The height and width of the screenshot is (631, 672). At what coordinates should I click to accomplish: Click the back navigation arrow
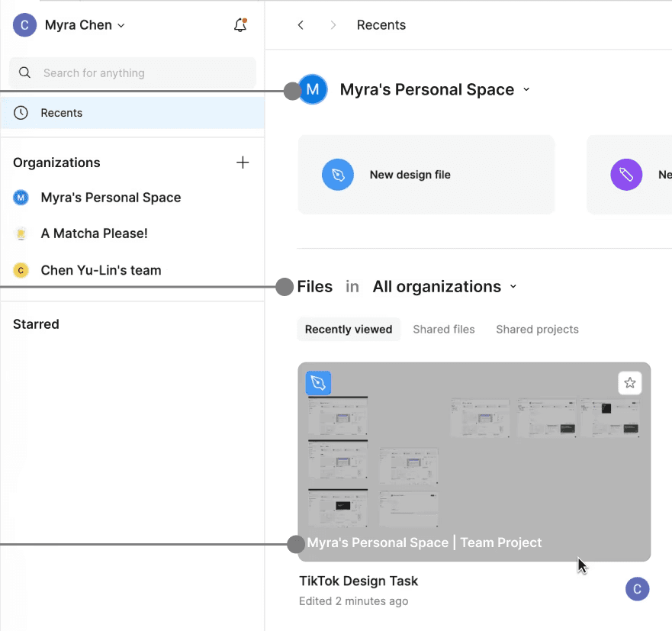point(301,25)
